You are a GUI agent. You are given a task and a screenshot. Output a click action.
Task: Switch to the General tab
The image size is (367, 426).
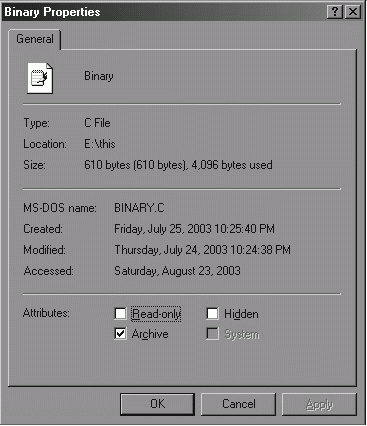(x=35, y=39)
